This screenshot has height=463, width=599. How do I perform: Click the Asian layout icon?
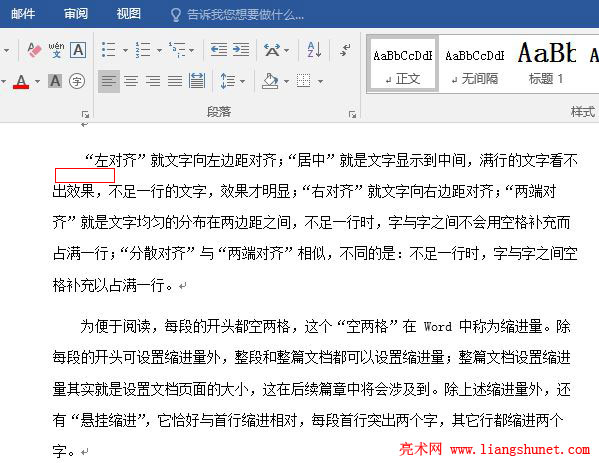(x=272, y=50)
